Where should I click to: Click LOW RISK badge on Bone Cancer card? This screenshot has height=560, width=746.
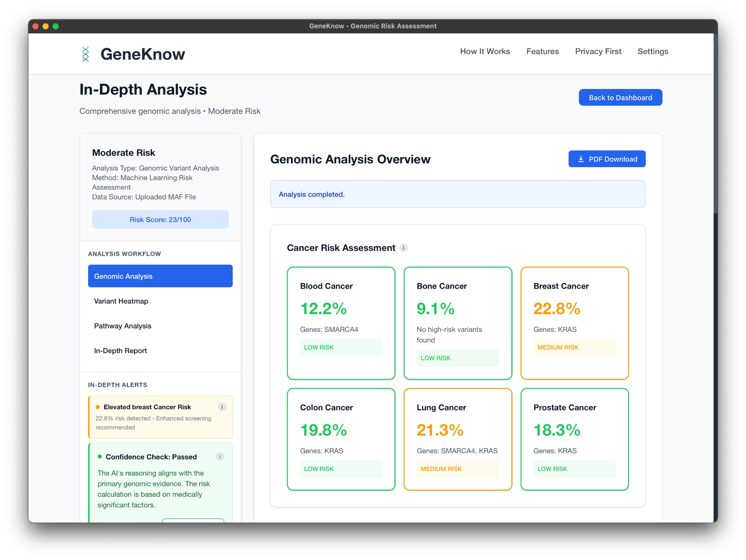458,358
